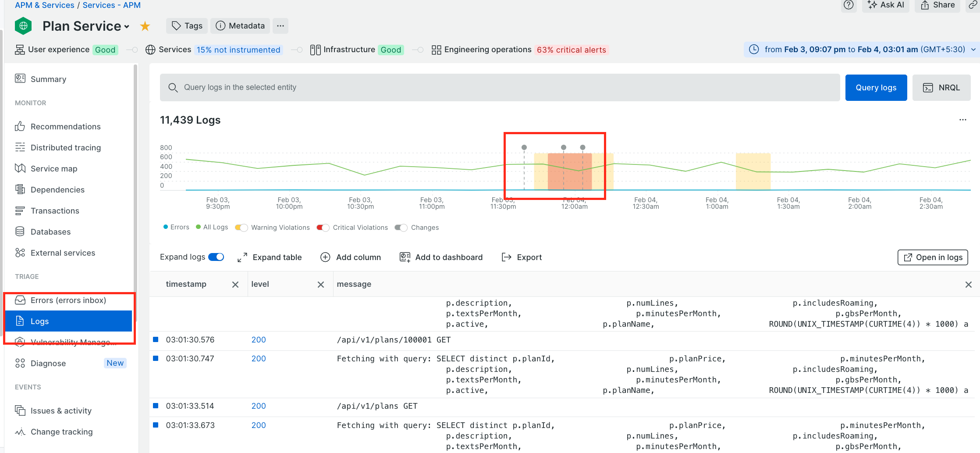Click the Dependencies icon
This screenshot has width=980, height=453.
tap(20, 189)
